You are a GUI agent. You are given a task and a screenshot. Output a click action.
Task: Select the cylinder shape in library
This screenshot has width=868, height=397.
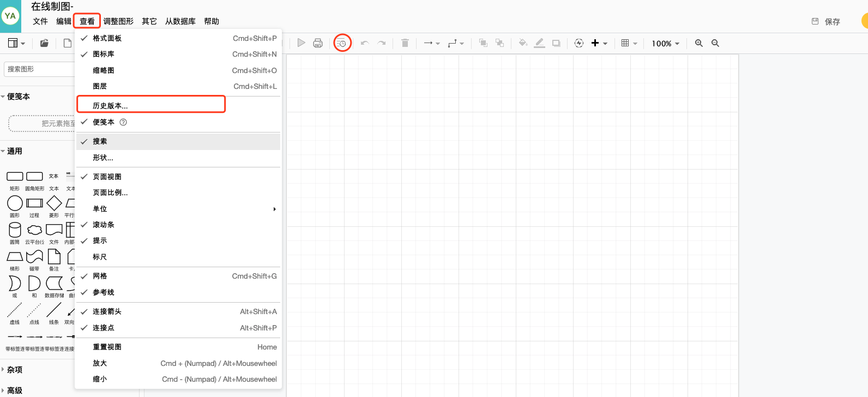click(x=15, y=230)
